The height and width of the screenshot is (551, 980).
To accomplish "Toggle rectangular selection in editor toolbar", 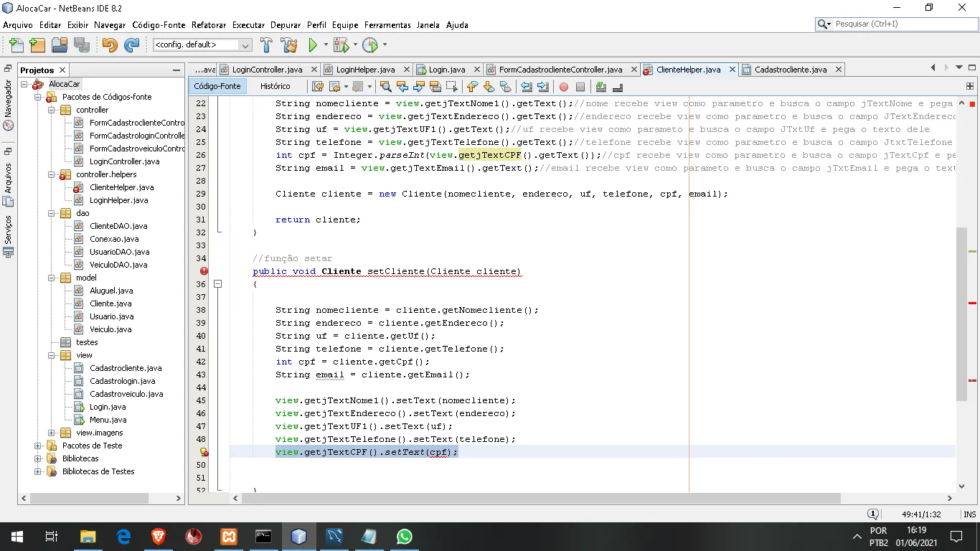I will (x=451, y=87).
